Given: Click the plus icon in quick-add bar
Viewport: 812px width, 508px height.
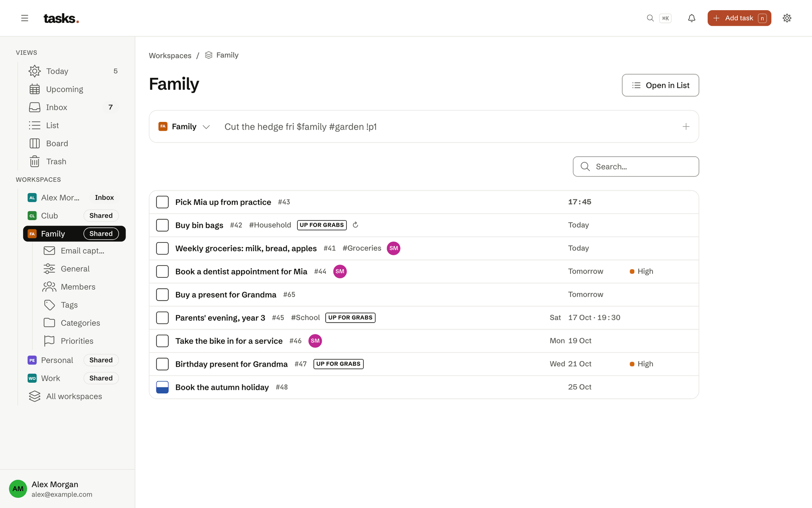Looking at the screenshot, I should (x=686, y=127).
